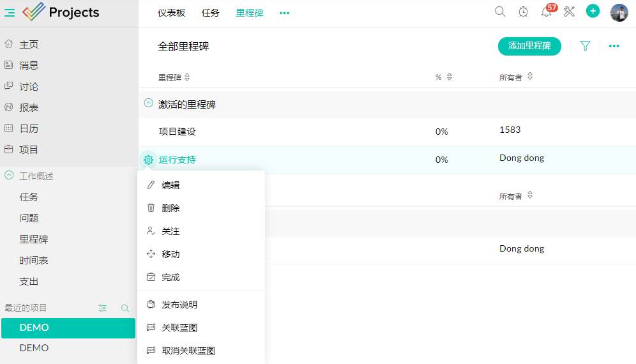636x364 pixels.
Task: Open the overflow dots next to 里程碑 tab
Action: (284, 13)
